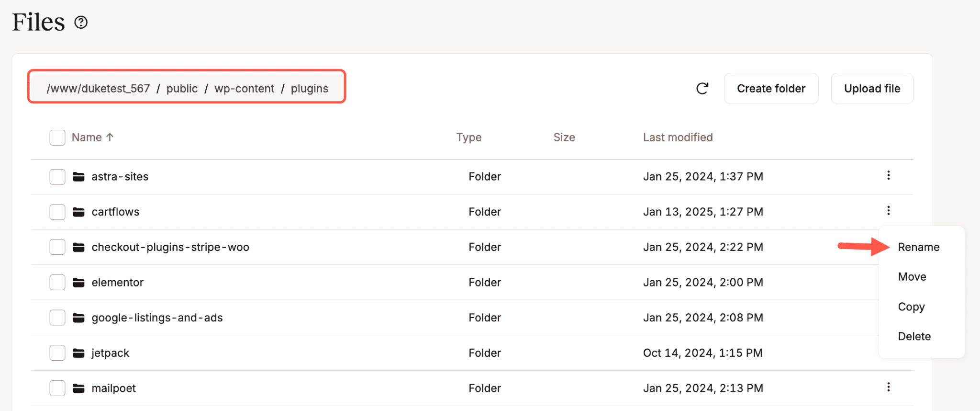Click date Jan 25, 2024, 1:37 PM
The width and height of the screenshot is (980, 411).
click(x=703, y=177)
